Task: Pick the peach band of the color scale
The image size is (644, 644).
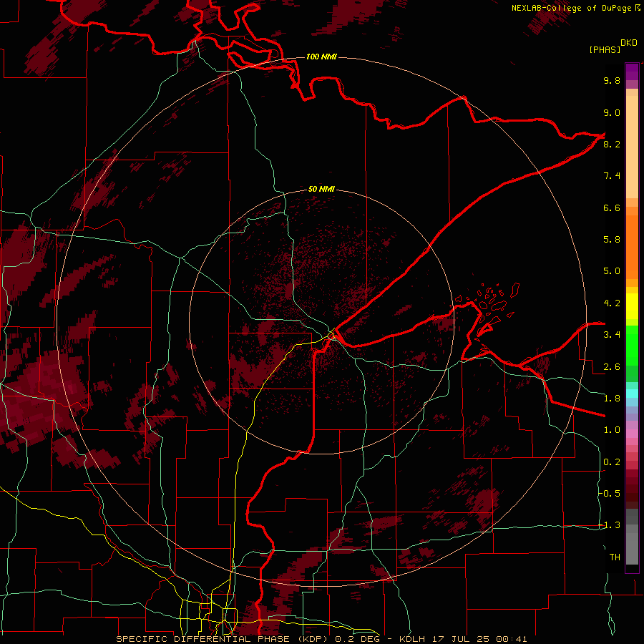Action: (x=632, y=147)
